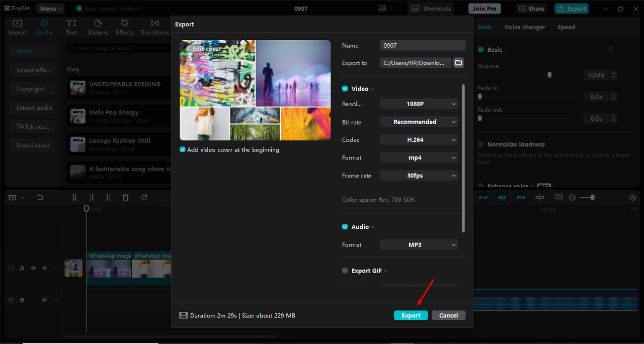This screenshot has height=344, width=644.
Task: Open the Resolution 1080P dropdown
Action: pos(419,104)
